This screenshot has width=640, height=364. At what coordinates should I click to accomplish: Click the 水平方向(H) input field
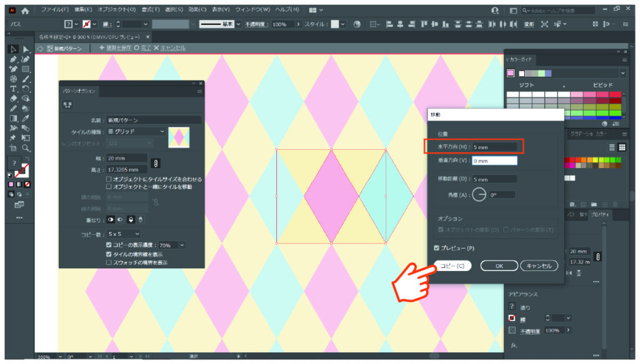[x=494, y=147]
